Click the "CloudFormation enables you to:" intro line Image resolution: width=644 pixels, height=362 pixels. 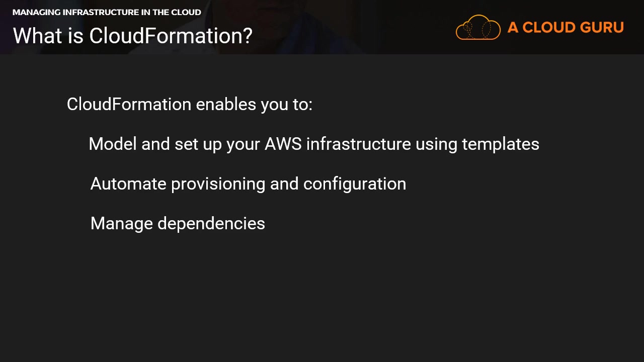(189, 105)
